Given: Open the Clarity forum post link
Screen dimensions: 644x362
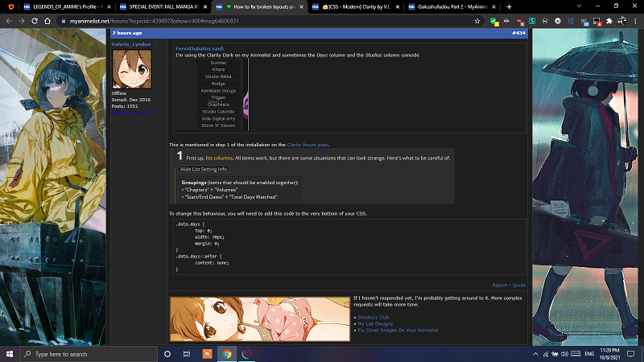Looking at the screenshot, I should [x=307, y=145].
